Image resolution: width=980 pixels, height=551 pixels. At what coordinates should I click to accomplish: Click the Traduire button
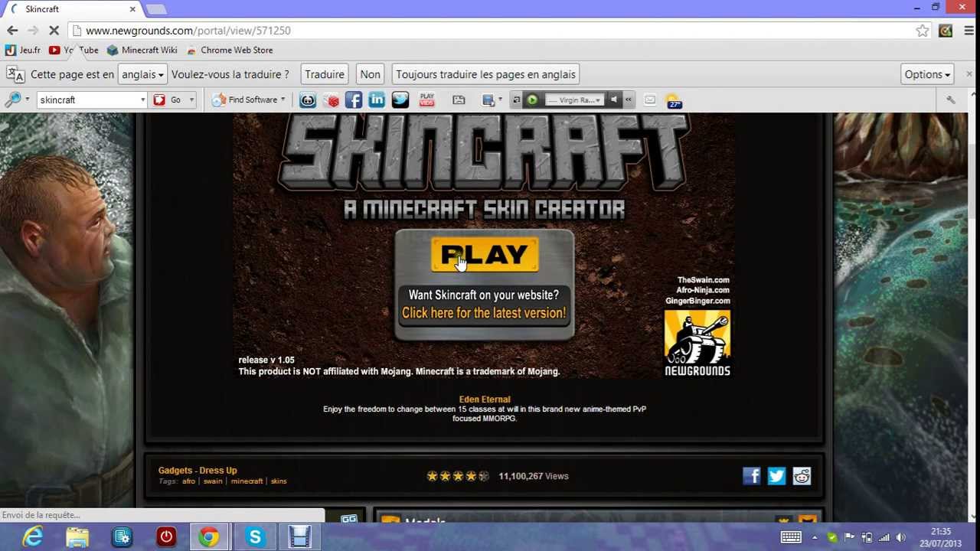click(325, 74)
